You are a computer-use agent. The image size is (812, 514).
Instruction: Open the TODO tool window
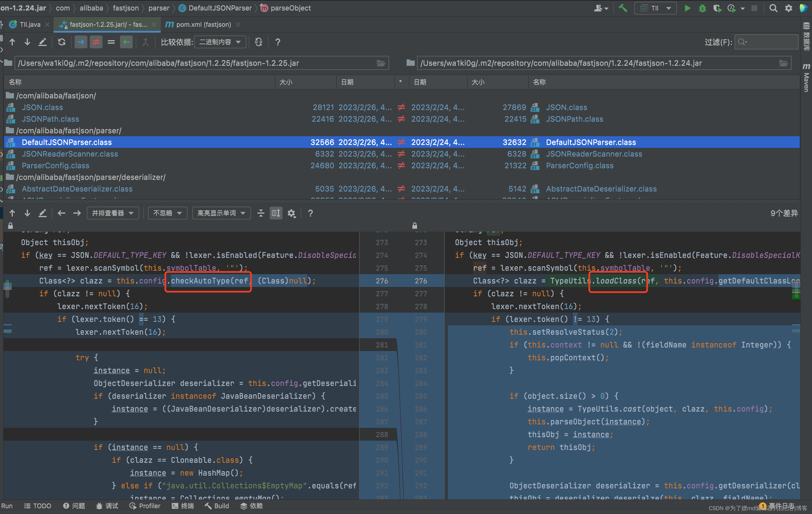click(x=38, y=506)
